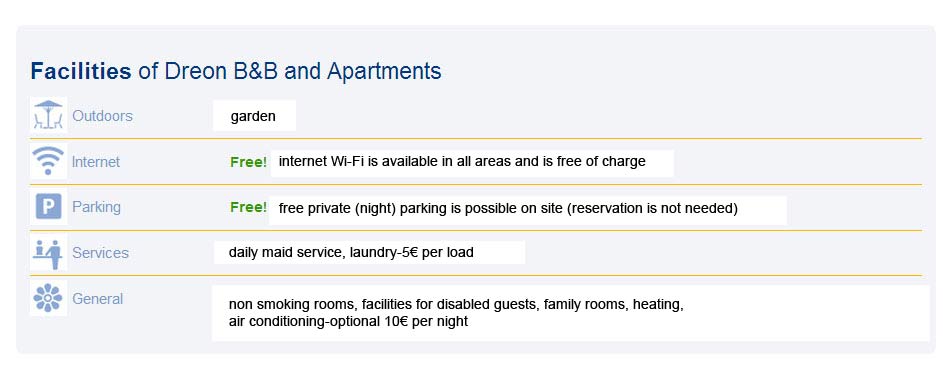Click the bold Facilities word in title
Screen dimensions: 943x374
pos(81,71)
